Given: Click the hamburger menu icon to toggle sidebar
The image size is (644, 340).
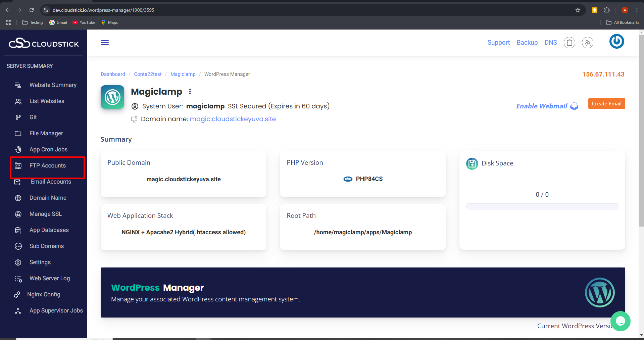Looking at the screenshot, I should 105,43.
